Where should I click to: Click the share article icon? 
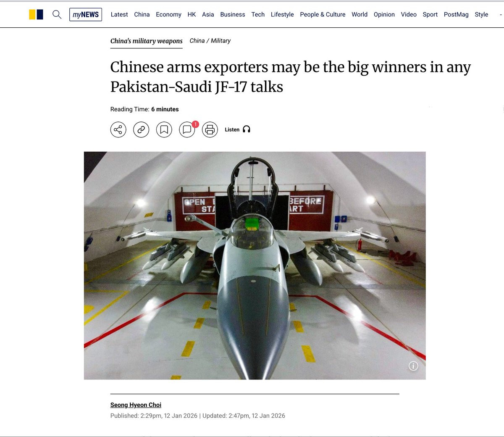118,129
